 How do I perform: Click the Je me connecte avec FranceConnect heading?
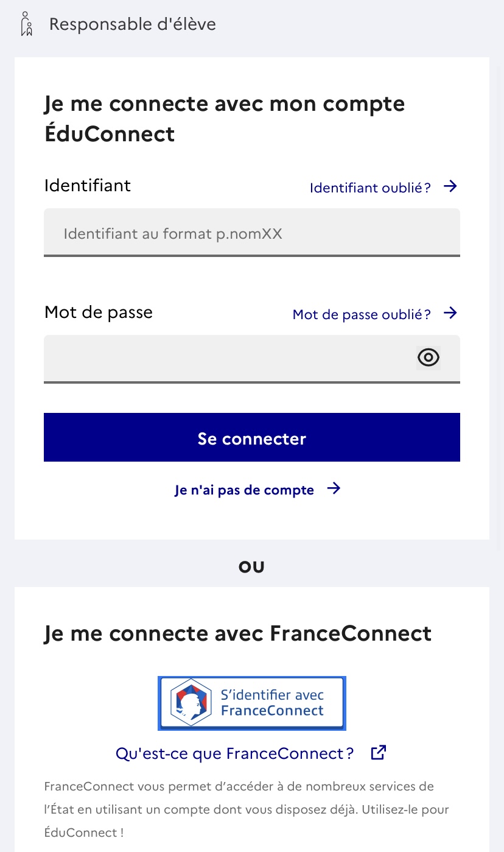point(237,633)
